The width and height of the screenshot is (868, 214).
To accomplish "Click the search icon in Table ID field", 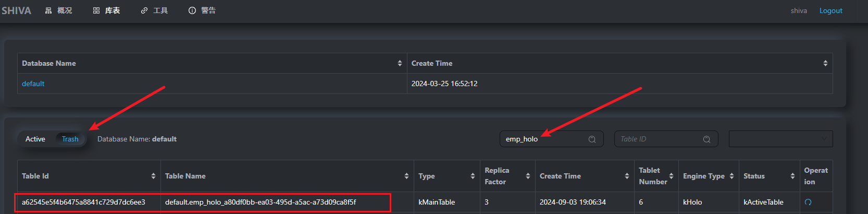I will [706, 139].
